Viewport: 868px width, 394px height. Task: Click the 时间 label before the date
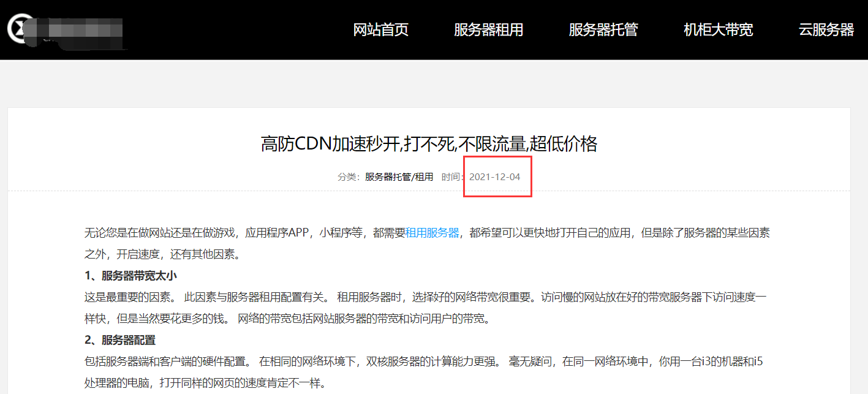(452, 177)
